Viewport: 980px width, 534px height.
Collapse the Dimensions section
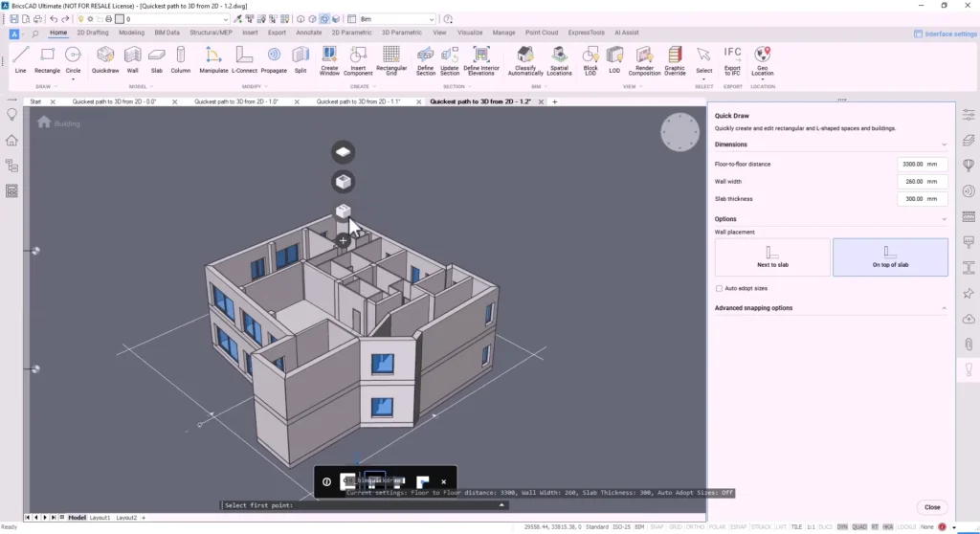click(x=944, y=145)
